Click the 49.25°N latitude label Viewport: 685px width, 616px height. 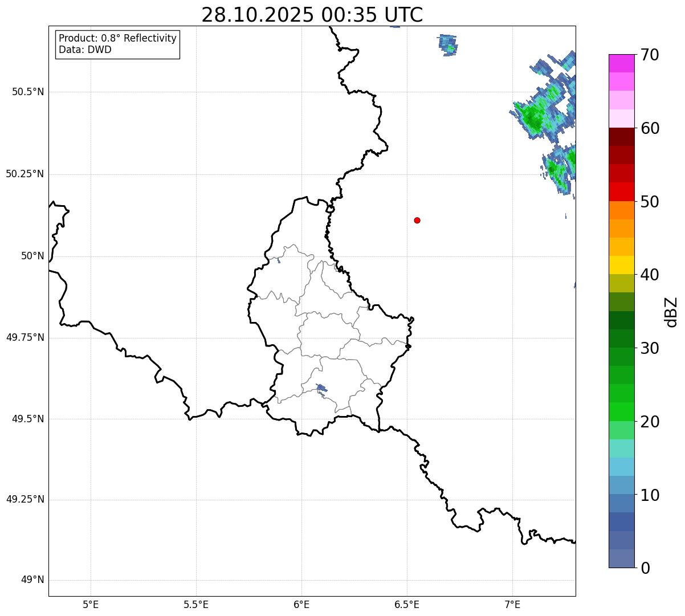pos(25,500)
